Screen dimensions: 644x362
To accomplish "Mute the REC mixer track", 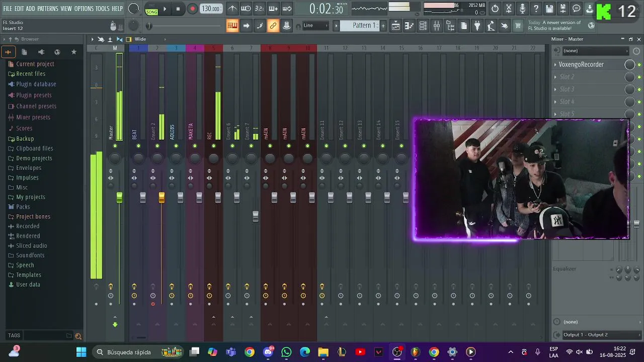I will [x=214, y=146].
